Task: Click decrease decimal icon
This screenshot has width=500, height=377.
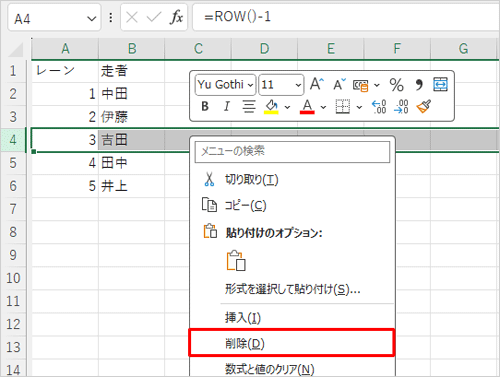Action: 401,107
